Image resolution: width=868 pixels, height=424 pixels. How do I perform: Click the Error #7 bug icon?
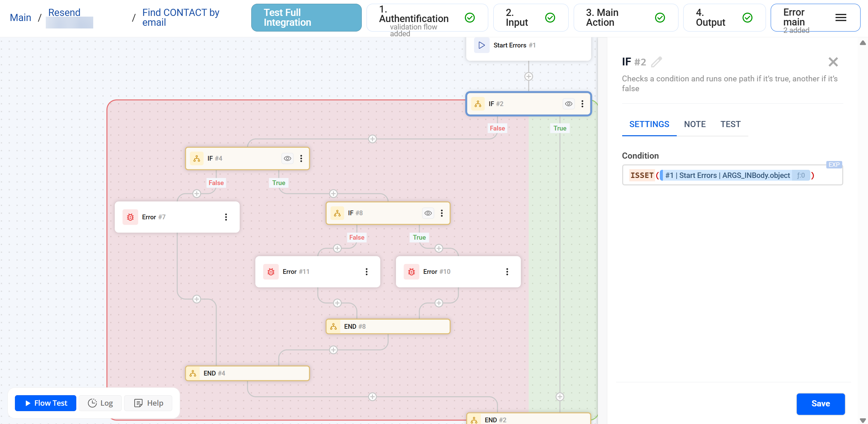pyautogui.click(x=130, y=217)
